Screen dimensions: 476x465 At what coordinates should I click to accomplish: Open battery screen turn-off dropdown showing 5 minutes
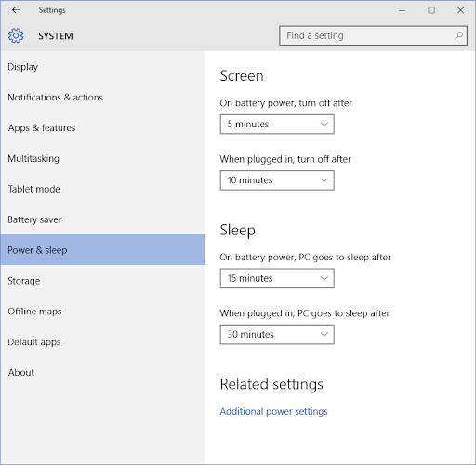(277, 125)
